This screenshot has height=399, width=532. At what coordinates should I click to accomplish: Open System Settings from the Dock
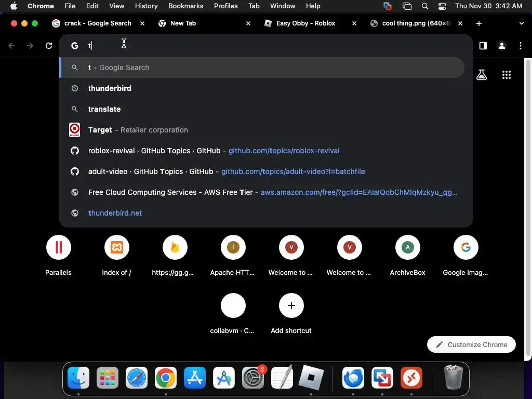(x=253, y=378)
